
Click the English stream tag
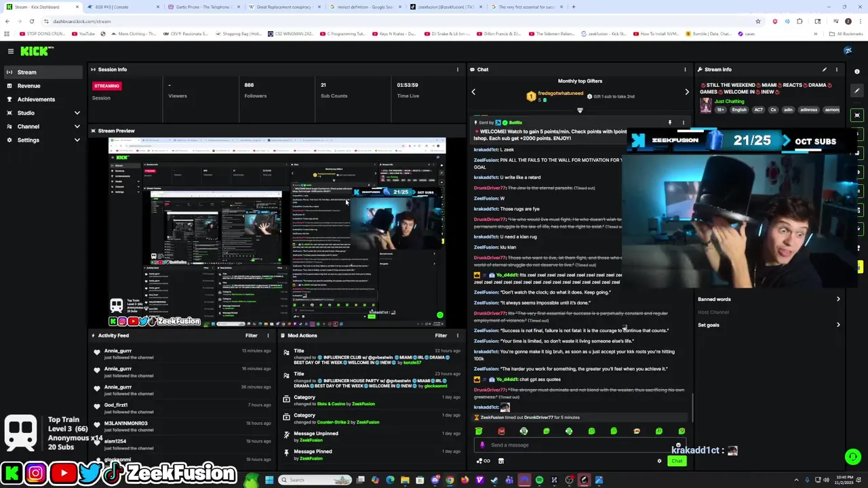pyautogui.click(x=739, y=109)
